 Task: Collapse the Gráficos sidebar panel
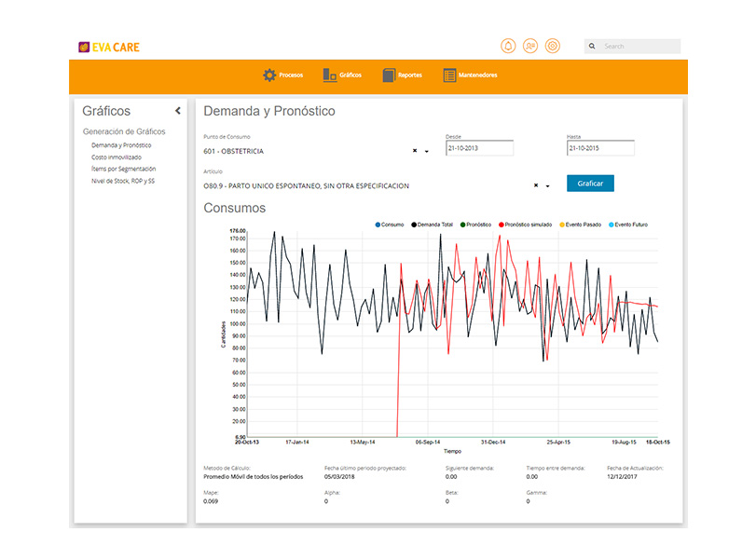(x=178, y=111)
